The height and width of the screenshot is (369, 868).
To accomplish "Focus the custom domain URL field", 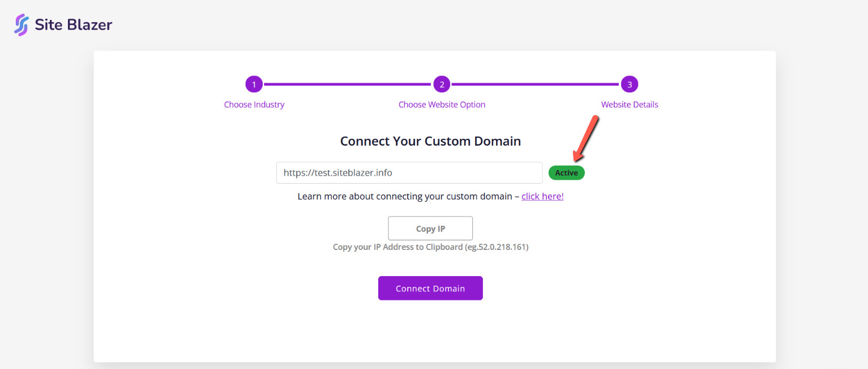I will (x=409, y=173).
